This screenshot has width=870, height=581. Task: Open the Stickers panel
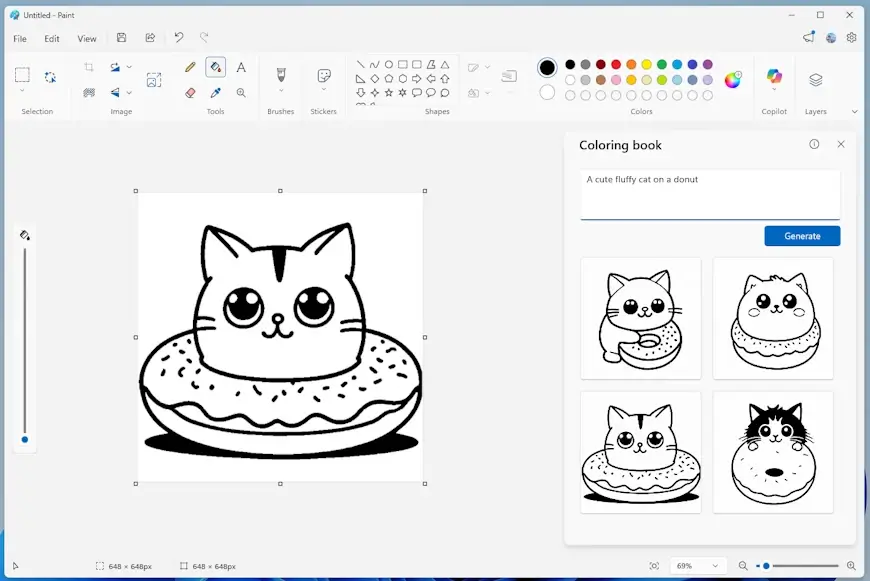(x=323, y=76)
